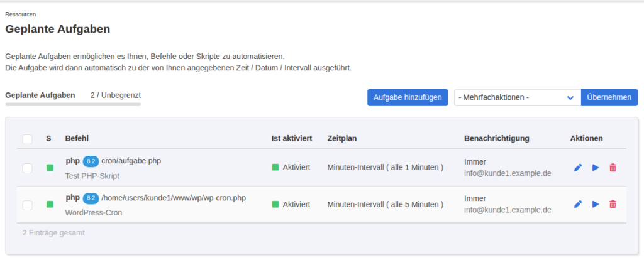Click the Aktionen column header
The image size is (644, 265).
[x=587, y=138]
